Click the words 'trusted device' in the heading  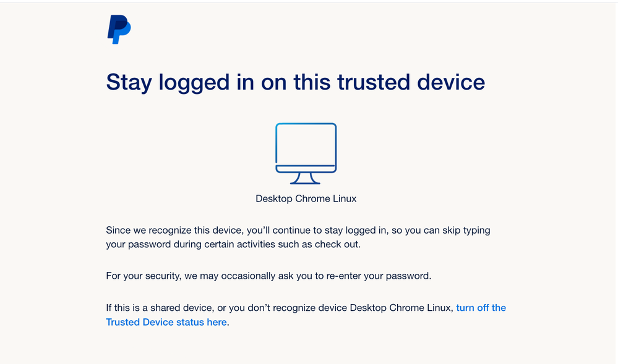[x=411, y=82]
